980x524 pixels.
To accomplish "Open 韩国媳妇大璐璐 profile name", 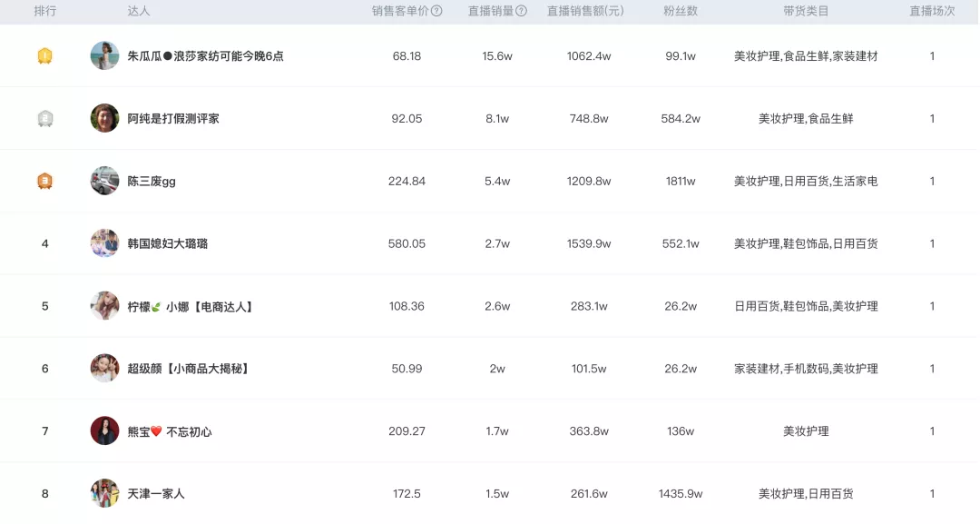I will [x=168, y=244].
